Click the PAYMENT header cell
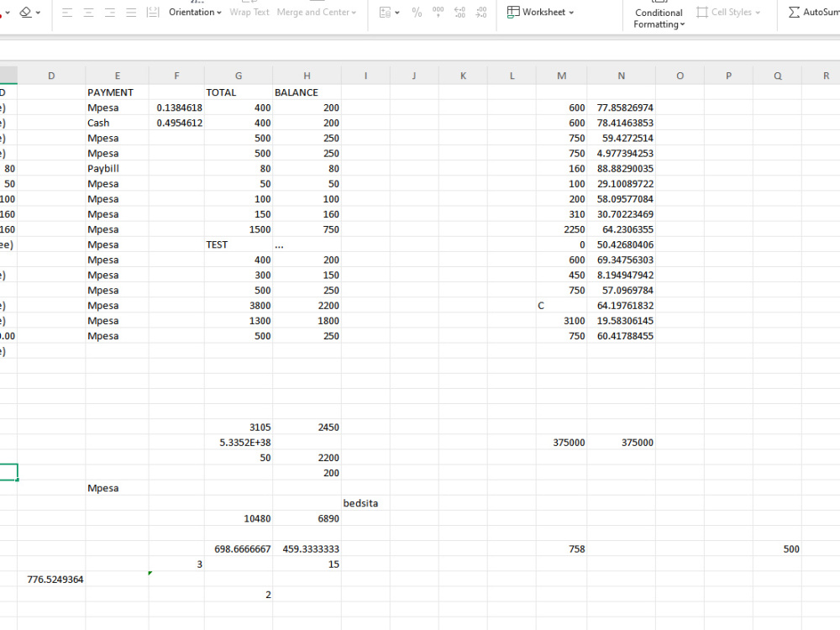This screenshot has height=630, width=840. pyautogui.click(x=118, y=92)
